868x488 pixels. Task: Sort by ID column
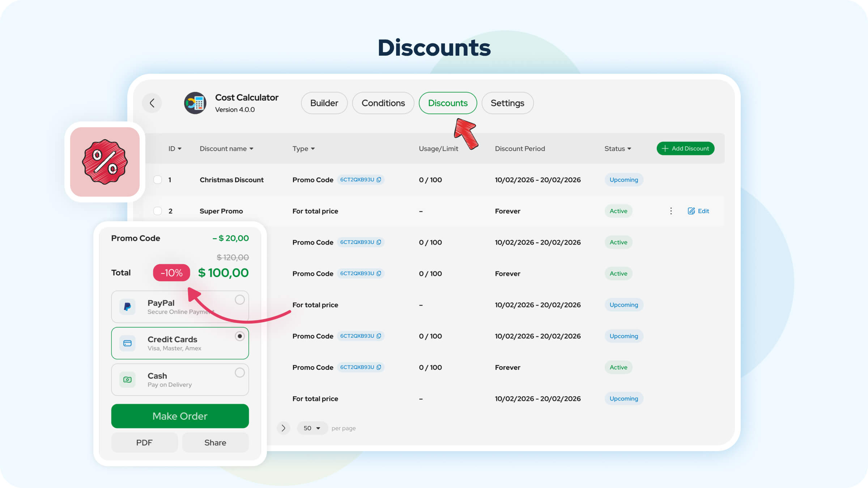175,149
